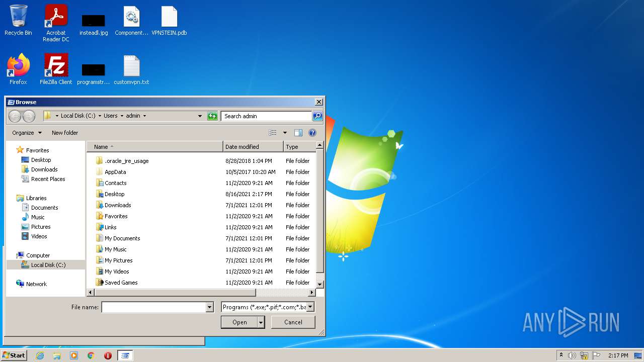The width and height of the screenshot is (644, 362).
Task: Click in the File name input field
Action: pyautogui.click(x=154, y=307)
